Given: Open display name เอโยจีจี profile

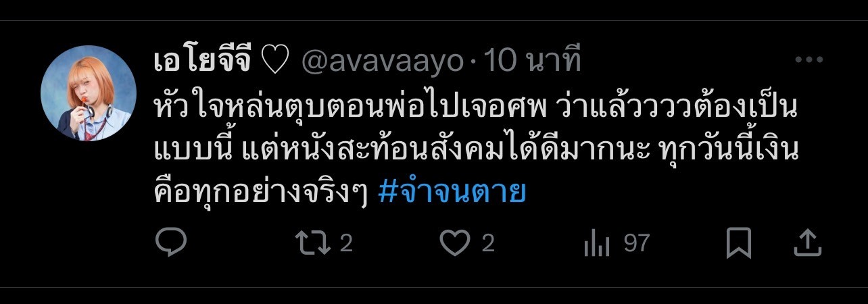Looking at the screenshot, I should click(203, 61).
